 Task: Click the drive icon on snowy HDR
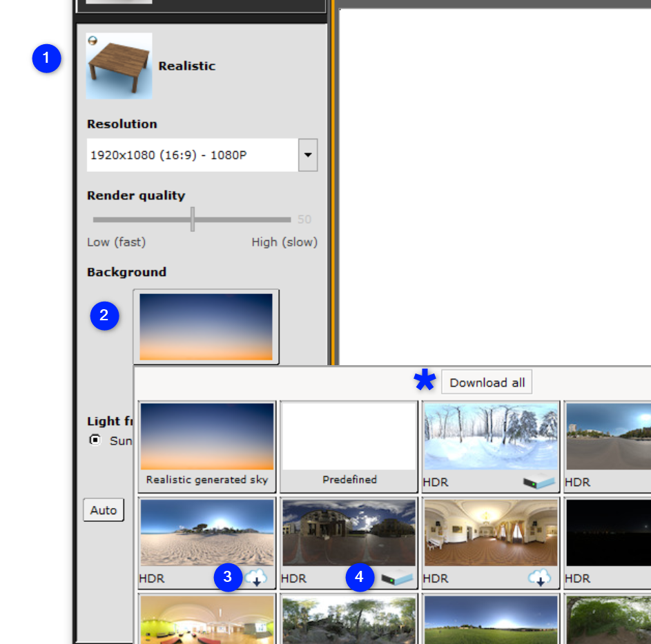(x=538, y=482)
